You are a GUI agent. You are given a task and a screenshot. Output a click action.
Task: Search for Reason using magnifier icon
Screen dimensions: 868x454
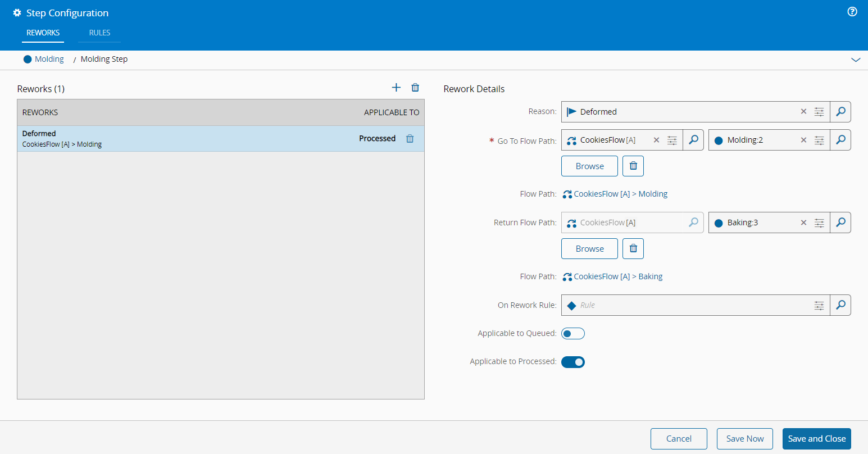pos(840,112)
